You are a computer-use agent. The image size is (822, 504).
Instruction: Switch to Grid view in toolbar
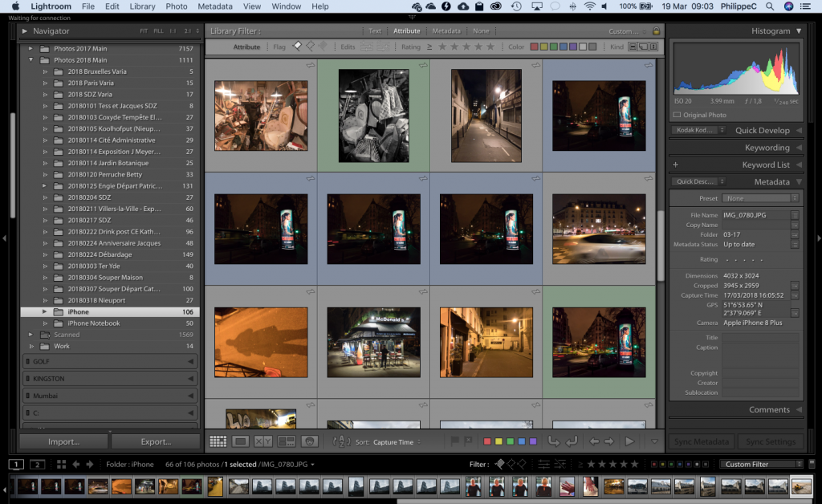(x=218, y=441)
